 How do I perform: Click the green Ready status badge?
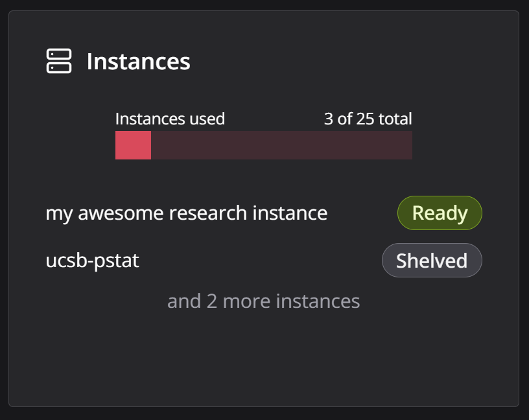coord(440,213)
